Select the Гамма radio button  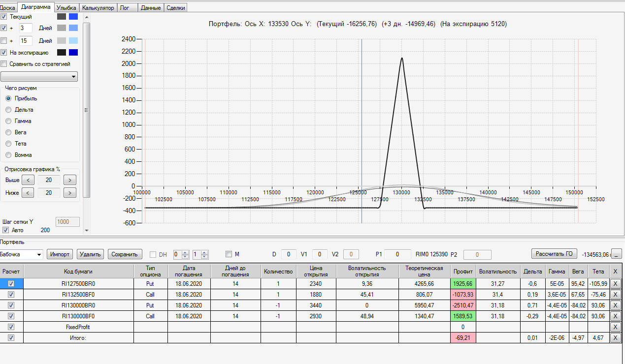(8, 121)
